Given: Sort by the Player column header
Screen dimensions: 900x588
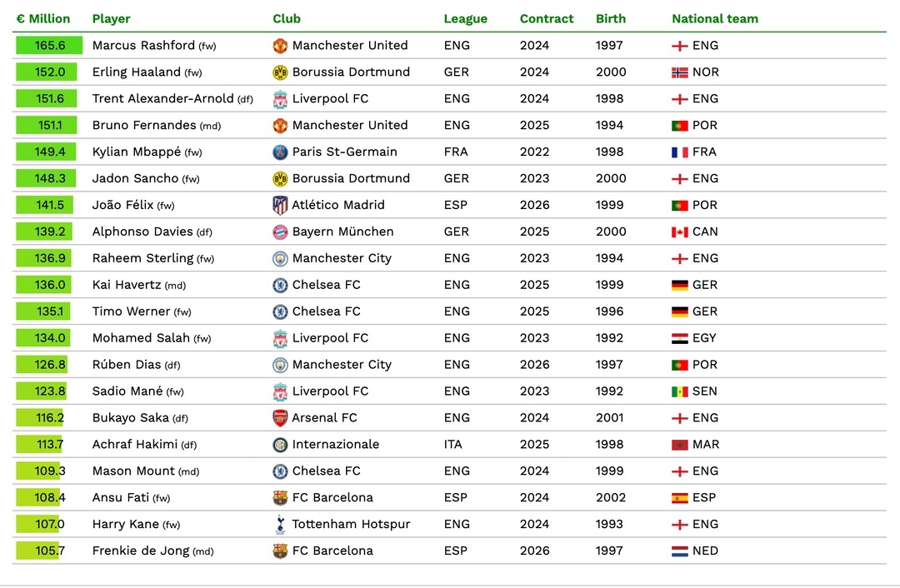Looking at the screenshot, I should pyautogui.click(x=112, y=18).
